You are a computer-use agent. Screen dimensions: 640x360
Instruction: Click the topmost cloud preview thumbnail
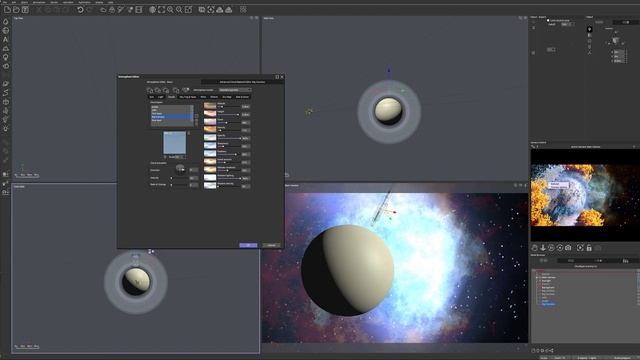(x=210, y=106)
